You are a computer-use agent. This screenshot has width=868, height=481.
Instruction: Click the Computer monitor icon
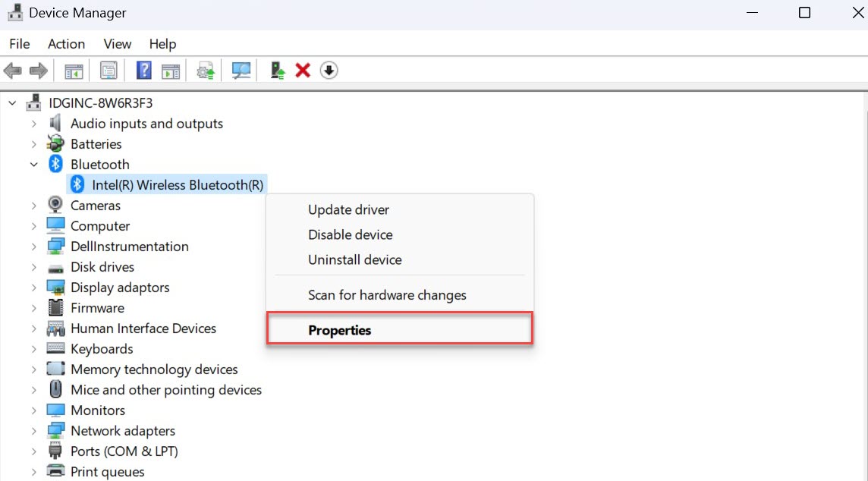(55, 225)
